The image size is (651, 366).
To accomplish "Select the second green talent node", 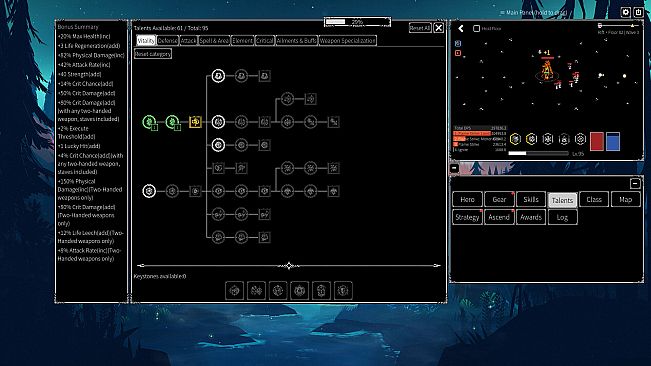I will 172,122.
